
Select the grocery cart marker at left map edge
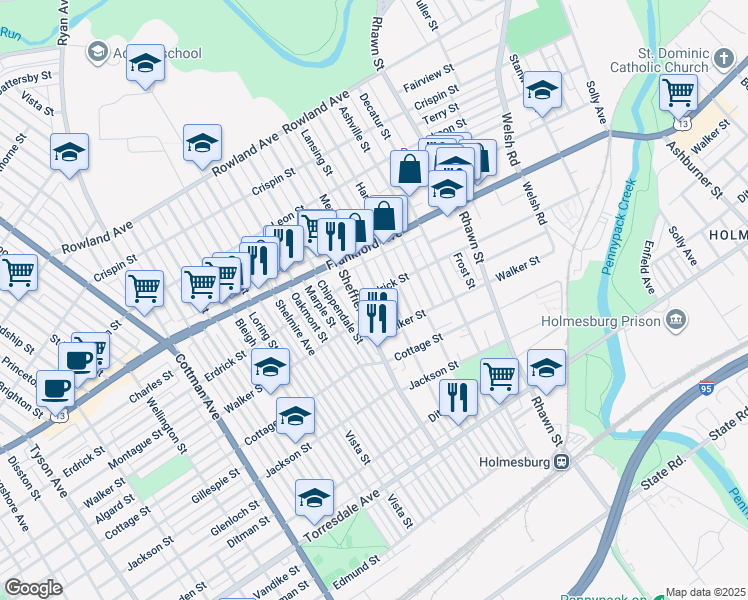[x=18, y=277]
